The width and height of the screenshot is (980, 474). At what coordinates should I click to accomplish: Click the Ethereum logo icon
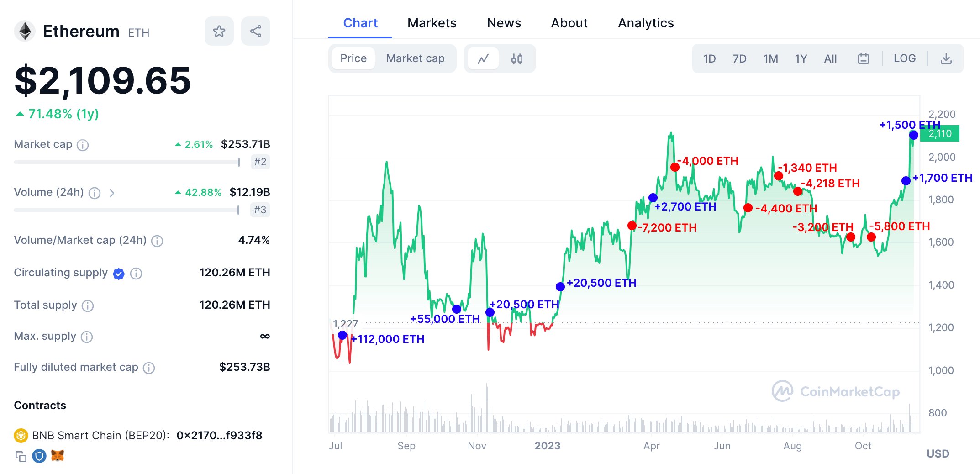point(25,32)
